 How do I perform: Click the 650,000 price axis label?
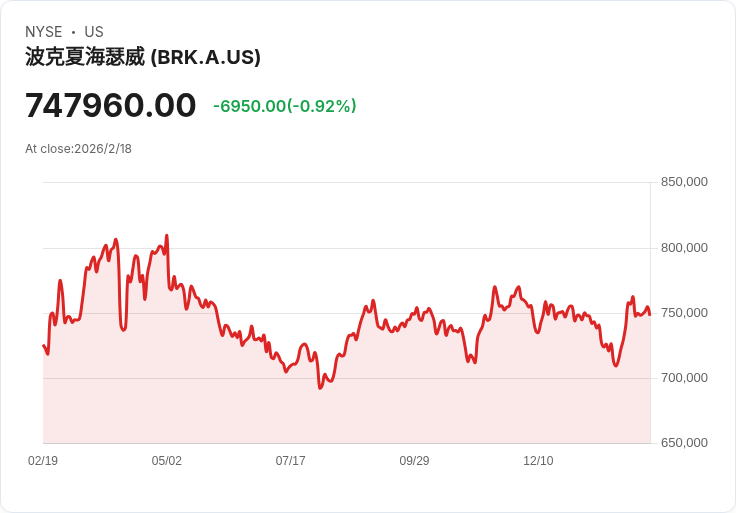coord(684,443)
